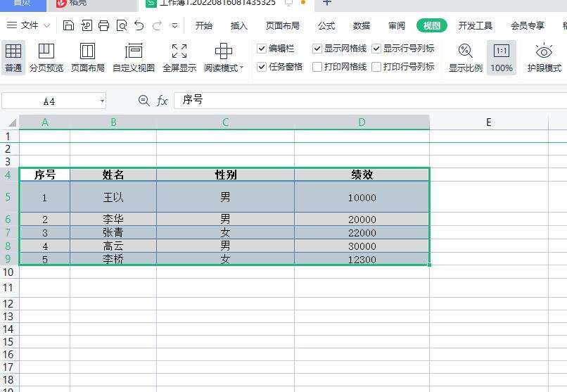Click the fx insert function icon
The height and width of the screenshot is (392, 567).
[x=162, y=101]
